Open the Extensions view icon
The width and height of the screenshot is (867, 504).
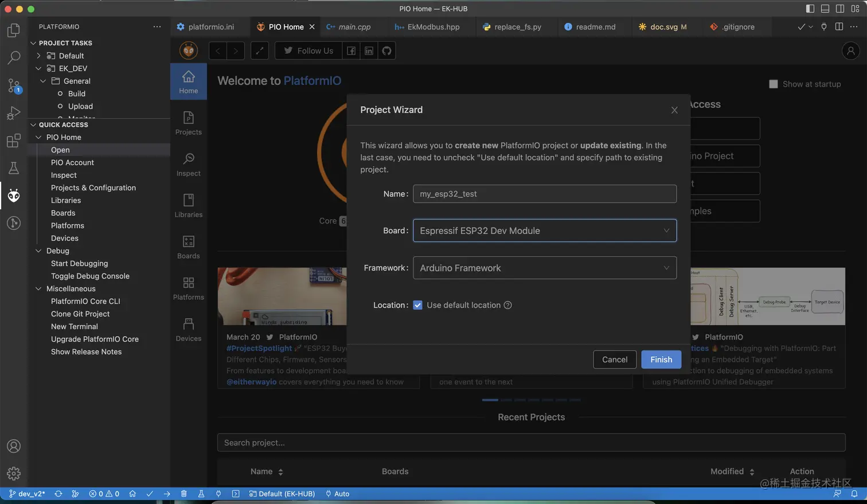[14, 140]
